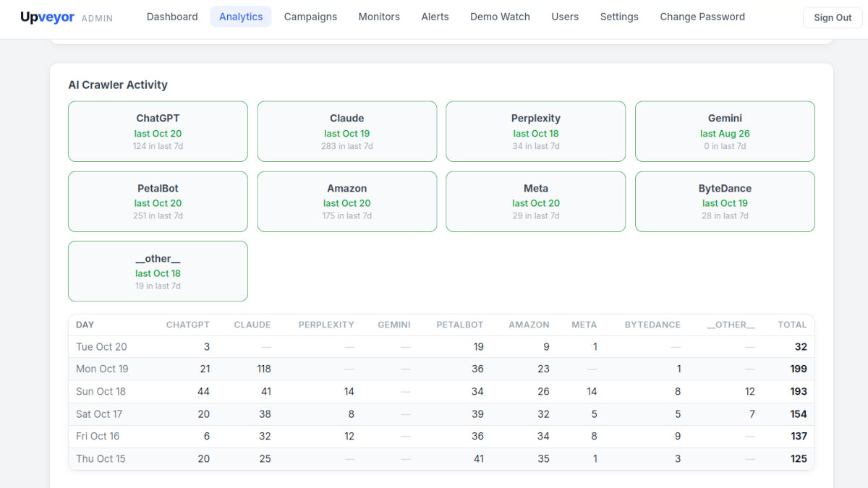Click the Sign Out button
Viewport: 868px width, 488px height.
(x=833, y=17)
